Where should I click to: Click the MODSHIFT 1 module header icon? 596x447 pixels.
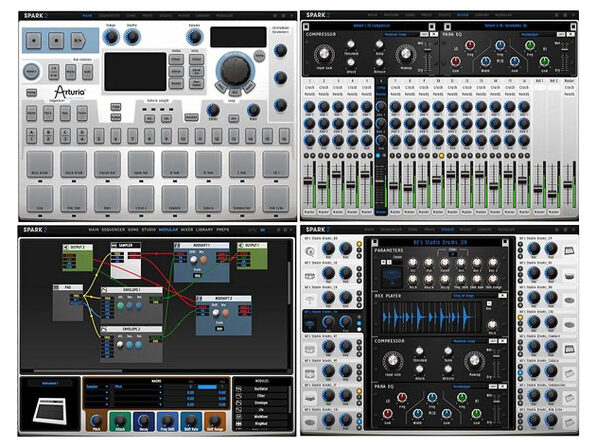pyautogui.click(x=177, y=246)
